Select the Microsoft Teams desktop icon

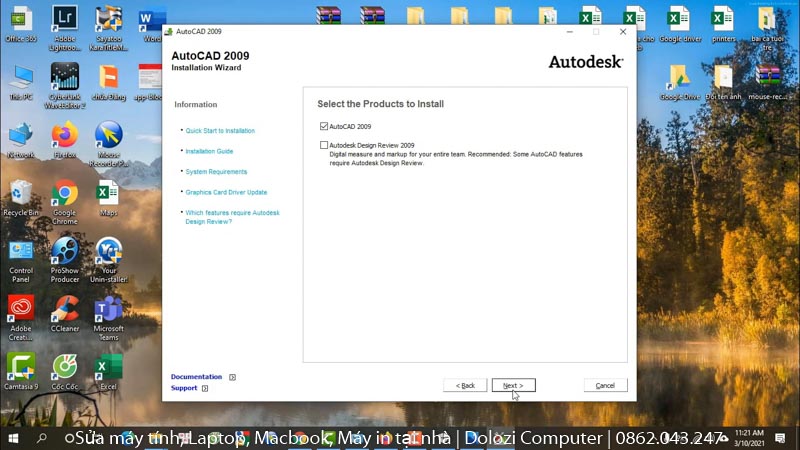coord(109,318)
